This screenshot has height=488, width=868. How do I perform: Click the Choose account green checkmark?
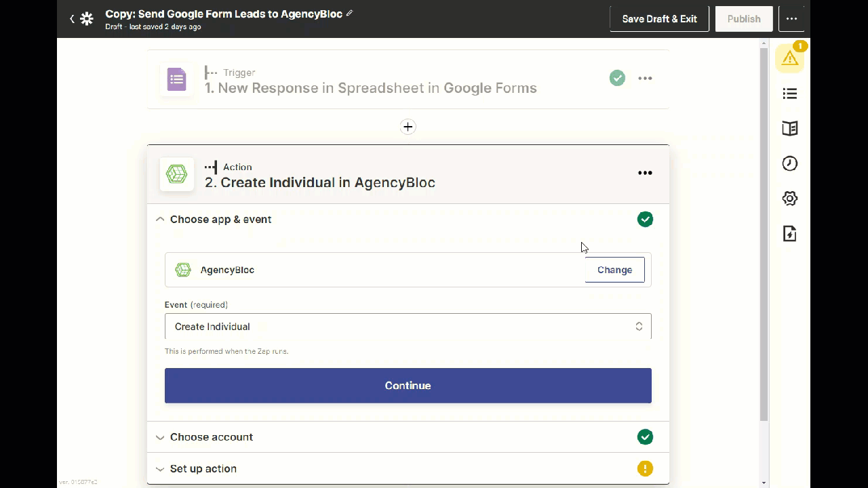pyautogui.click(x=645, y=437)
